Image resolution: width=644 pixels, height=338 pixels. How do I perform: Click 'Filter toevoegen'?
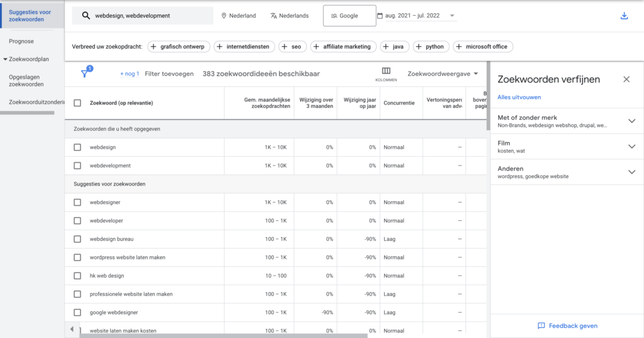169,74
